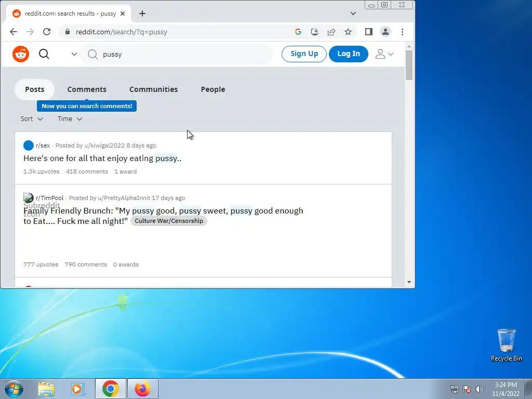Click the r/sex blue community avatar
The width and height of the screenshot is (532, 399).
point(29,145)
